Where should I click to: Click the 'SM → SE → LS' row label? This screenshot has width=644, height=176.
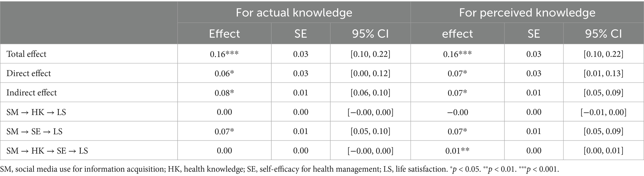[35, 131]
